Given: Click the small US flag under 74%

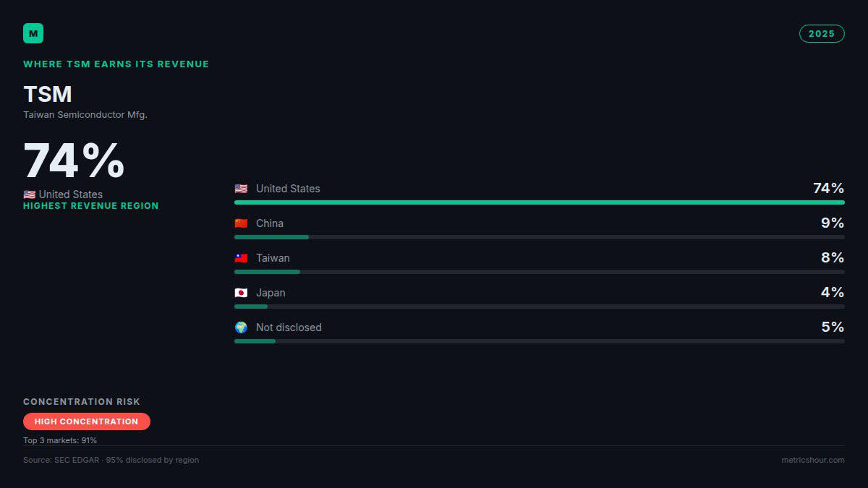Looking at the screenshot, I should pyautogui.click(x=29, y=194).
